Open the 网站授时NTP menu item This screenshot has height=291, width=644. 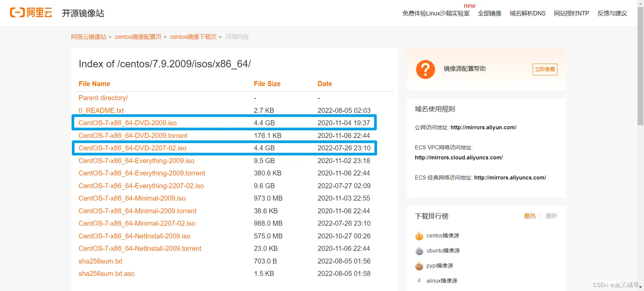click(x=571, y=13)
